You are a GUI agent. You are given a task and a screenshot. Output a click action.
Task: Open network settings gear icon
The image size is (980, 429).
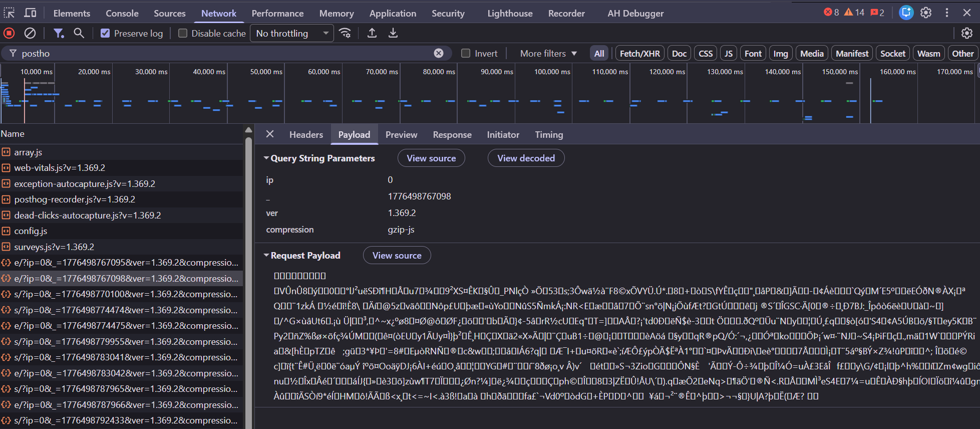pos(967,33)
